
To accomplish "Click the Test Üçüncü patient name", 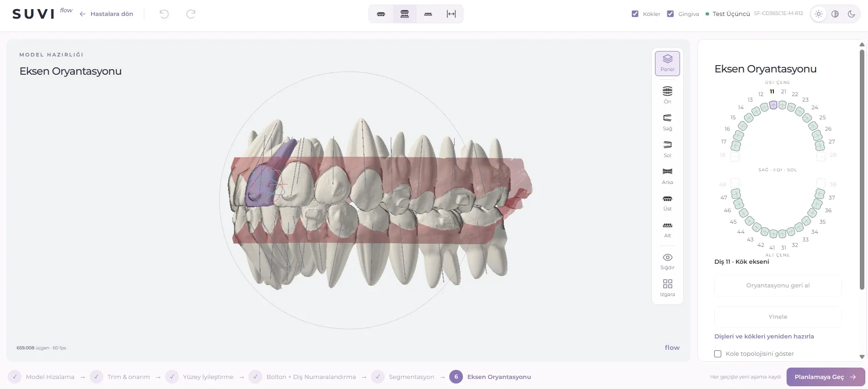I will click(731, 14).
